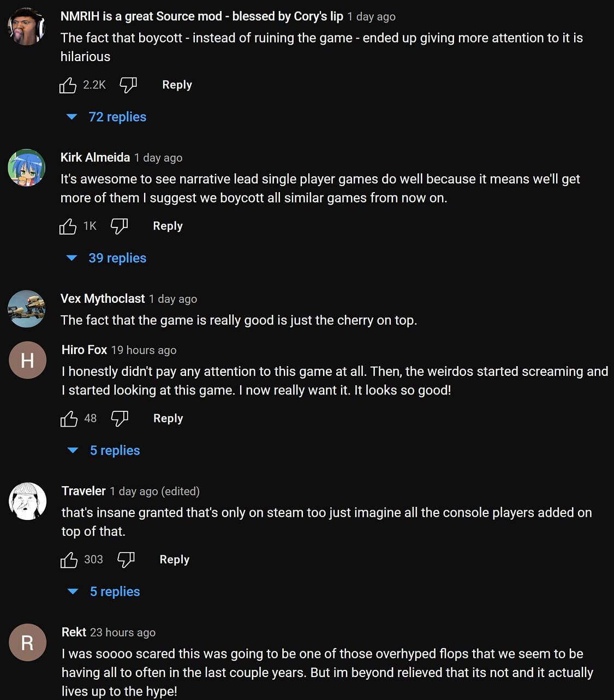614x700 pixels.
Task: Open Vex Mythoclast's channel name link
Action: point(103,299)
